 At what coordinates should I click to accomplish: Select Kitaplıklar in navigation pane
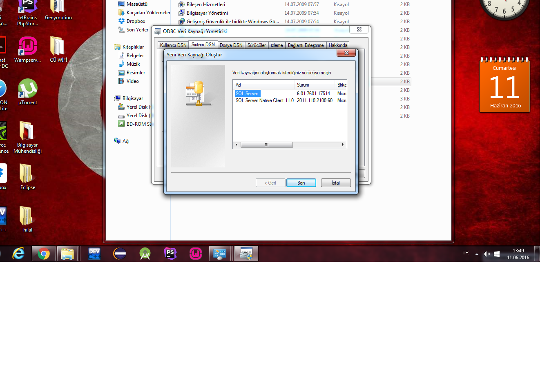[129, 47]
